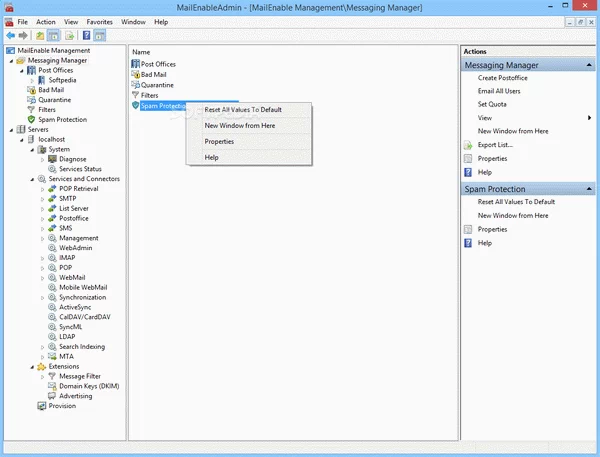Expand the Message Filter tree node
The image size is (600, 457).
(x=42, y=377)
